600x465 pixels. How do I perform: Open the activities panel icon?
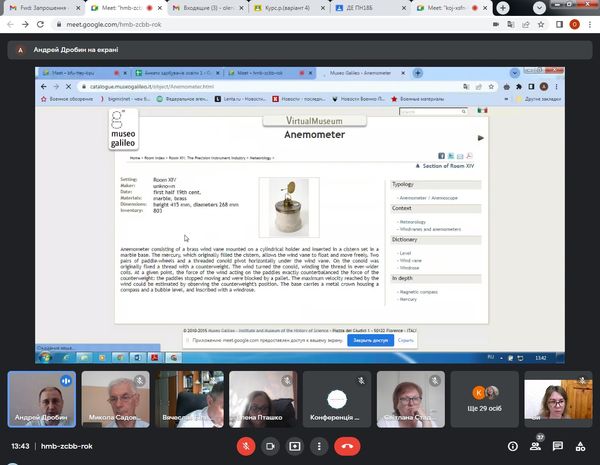[x=581, y=446]
